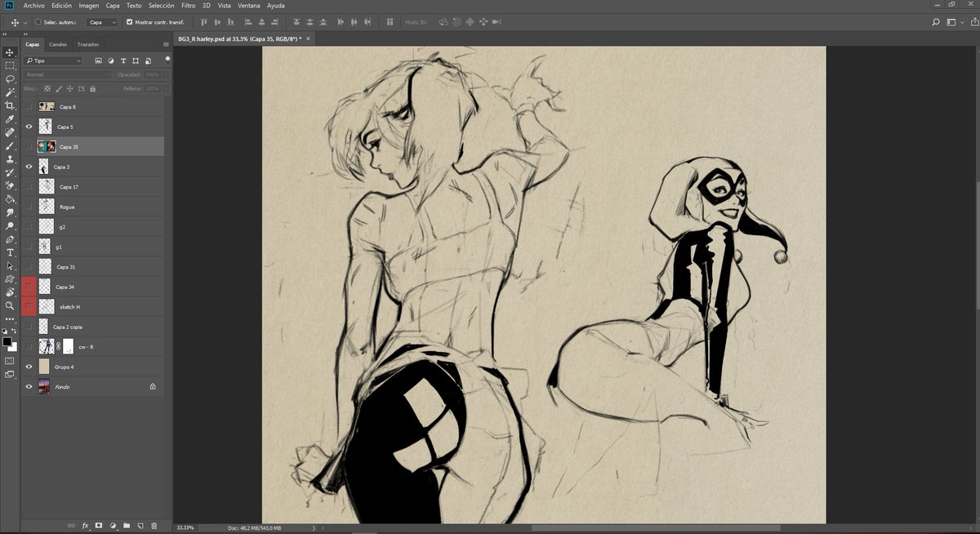Select the Path Selection arrow tool
Screen dimensions: 980x534
click(10, 265)
